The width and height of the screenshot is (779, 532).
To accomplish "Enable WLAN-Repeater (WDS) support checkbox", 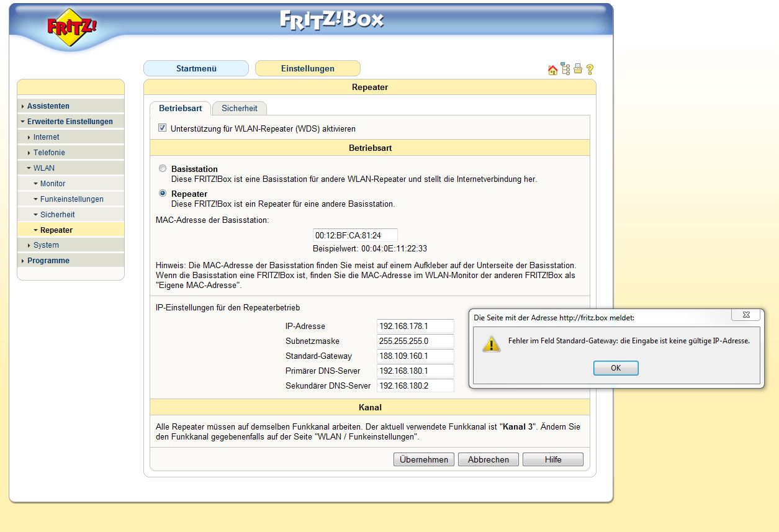I will 163,128.
